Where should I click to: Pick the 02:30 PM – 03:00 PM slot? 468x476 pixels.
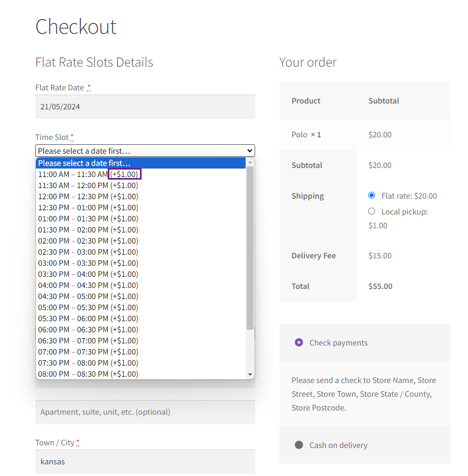tap(141, 252)
